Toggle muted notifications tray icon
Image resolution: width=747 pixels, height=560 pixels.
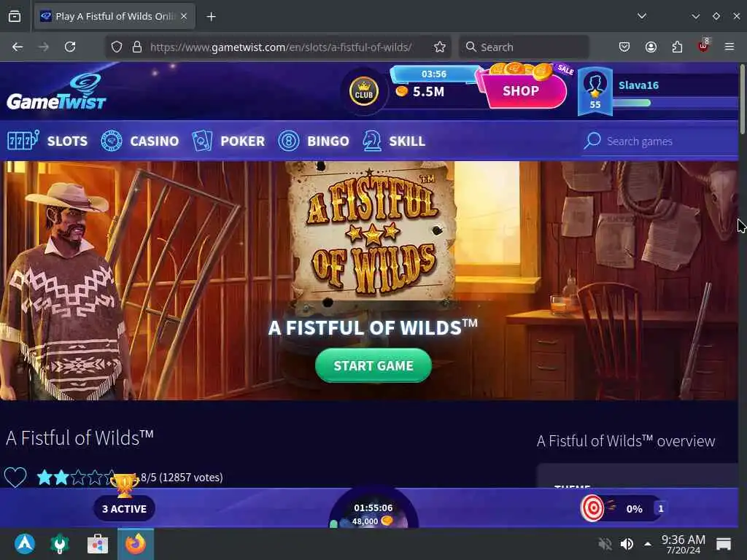click(605, 544)
